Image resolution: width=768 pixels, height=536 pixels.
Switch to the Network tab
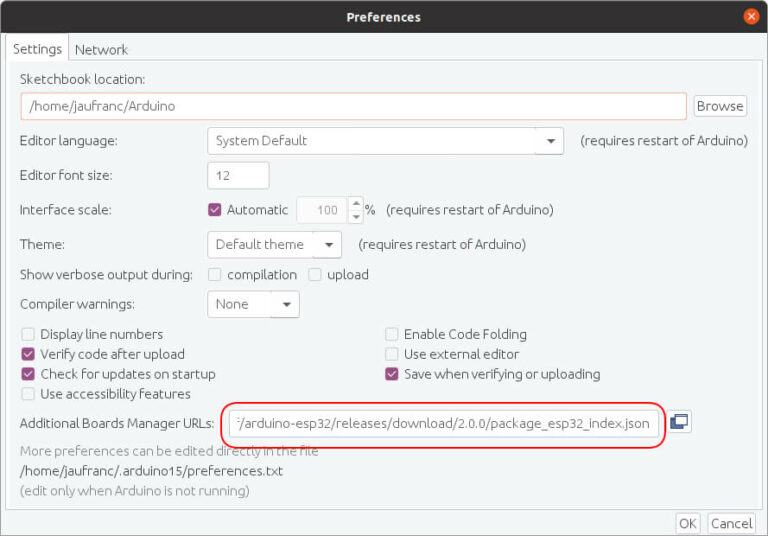pyautogui.click(x=101, y=49)
